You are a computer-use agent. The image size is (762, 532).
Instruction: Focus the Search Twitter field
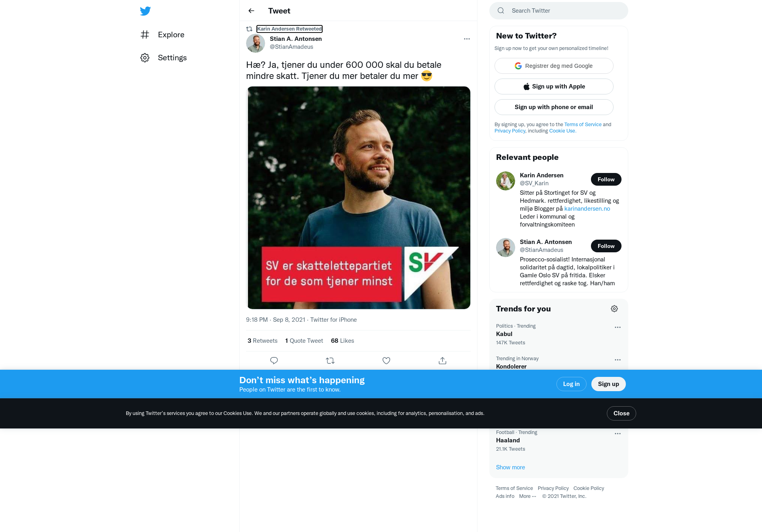(x=559, y=11)
